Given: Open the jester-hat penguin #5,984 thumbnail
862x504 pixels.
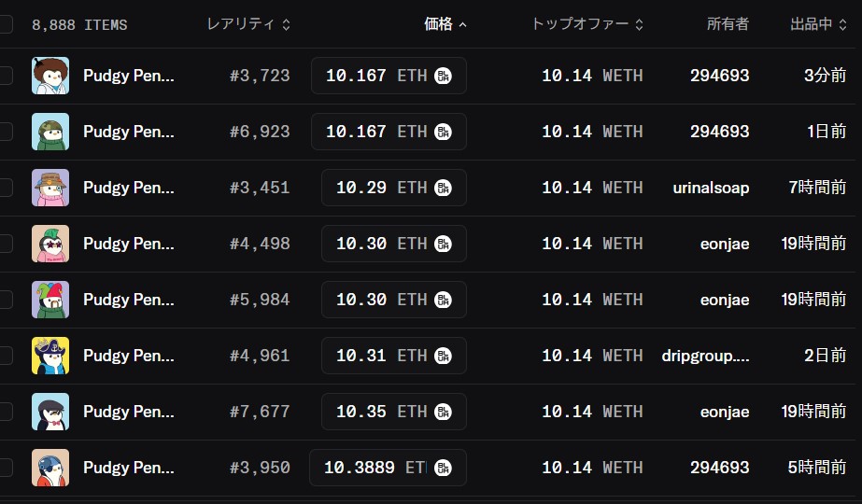Looking at the screenshot, I should click(x=50, y=300).
